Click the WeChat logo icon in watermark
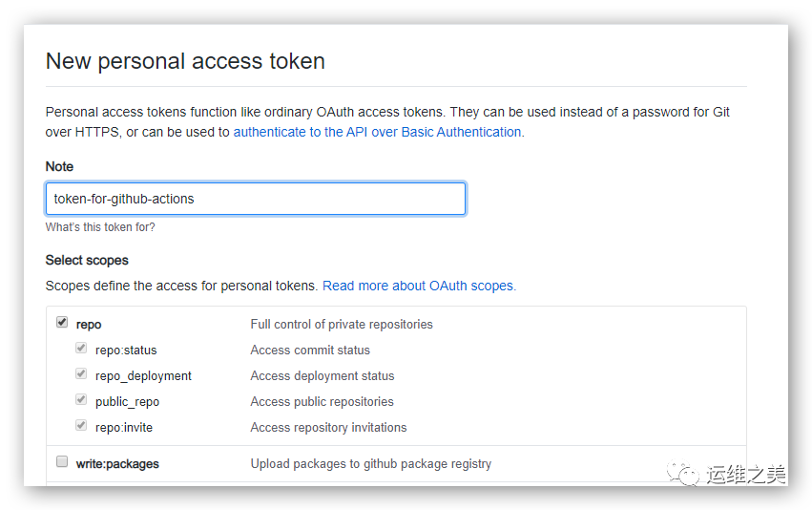Image resolution: width=812 pixels, height=510 pixels. click(682, 474)
